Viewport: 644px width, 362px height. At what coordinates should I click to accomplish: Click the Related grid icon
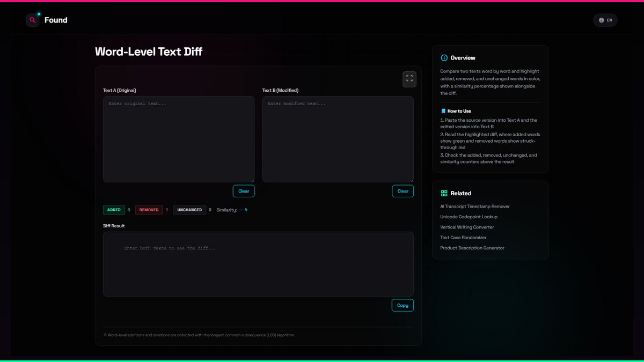coord(444,193)
